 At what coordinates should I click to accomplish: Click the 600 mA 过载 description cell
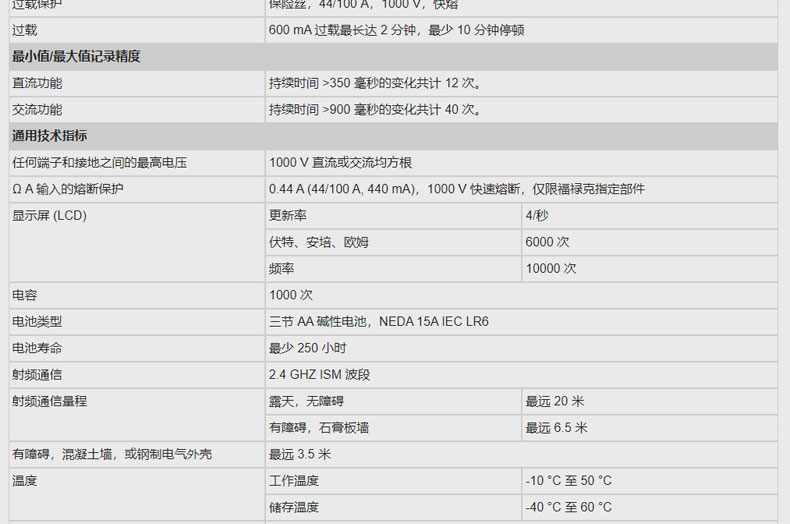396,30
